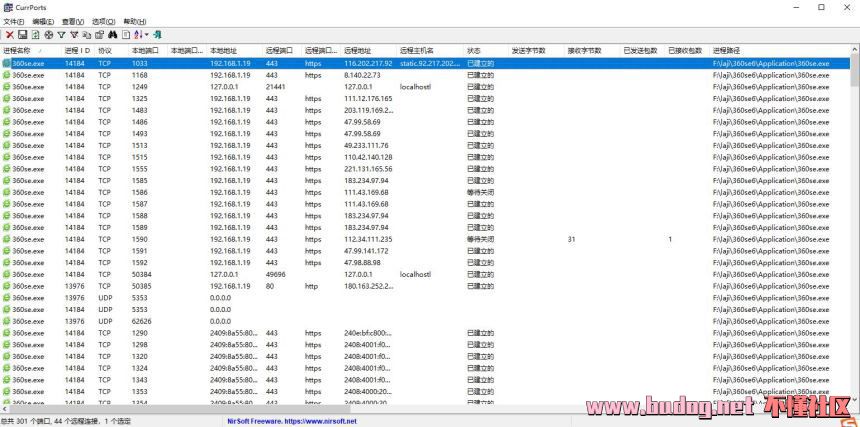
Task: Select remote address 49.233.111.76
Action: click(366, 145)
